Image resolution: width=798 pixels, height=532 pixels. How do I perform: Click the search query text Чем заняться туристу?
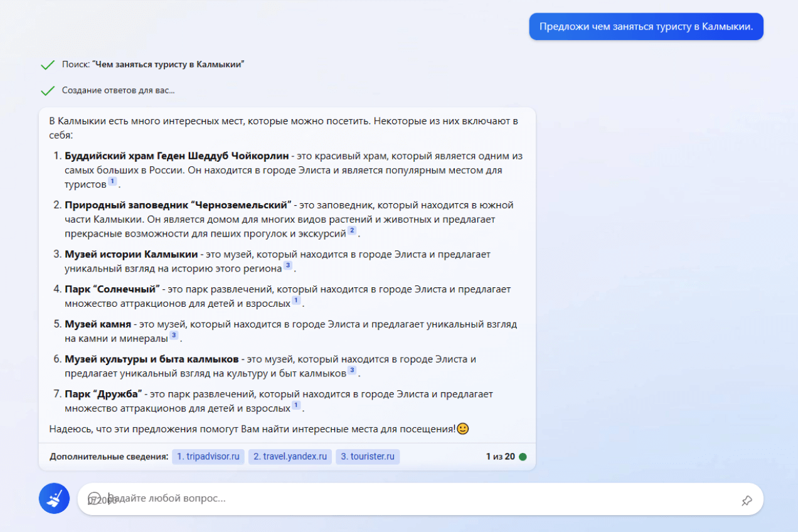pyautogui.click(x=168, y=65)
